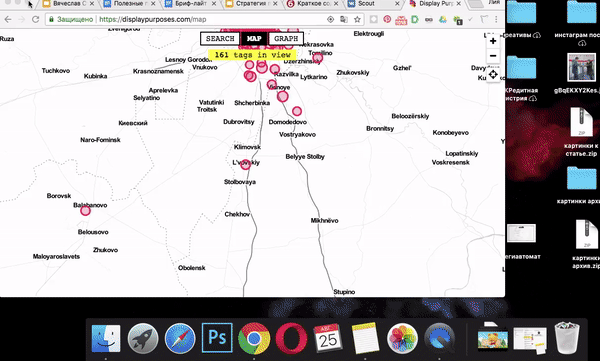Click the tag marker at Tomilino

click(x=318, y=58)
